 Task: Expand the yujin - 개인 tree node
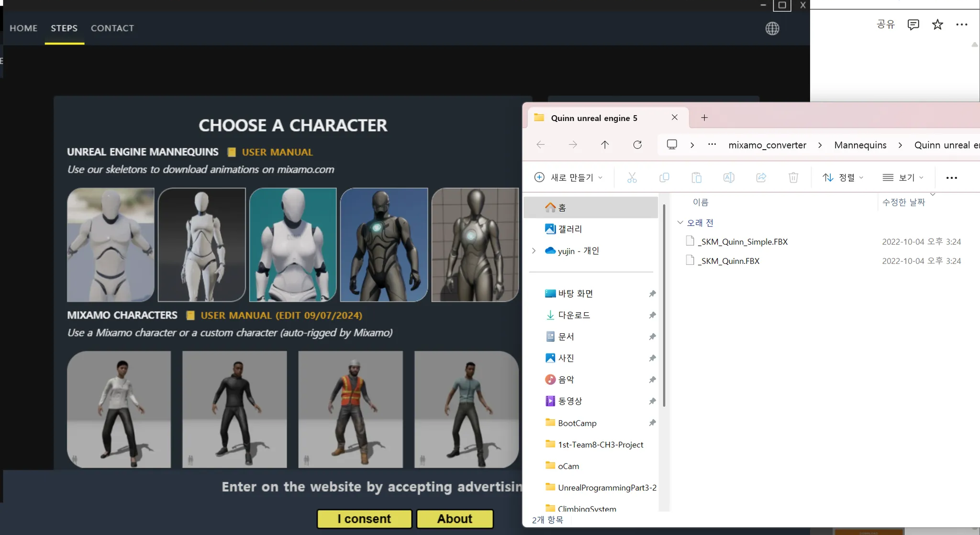tap(534, 251)
